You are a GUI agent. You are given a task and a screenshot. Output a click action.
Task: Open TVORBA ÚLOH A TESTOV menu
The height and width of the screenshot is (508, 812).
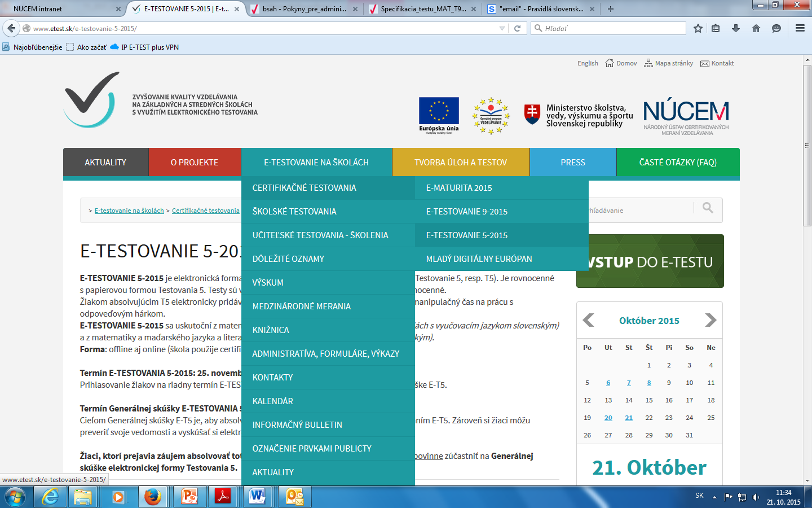click(461, 162)
